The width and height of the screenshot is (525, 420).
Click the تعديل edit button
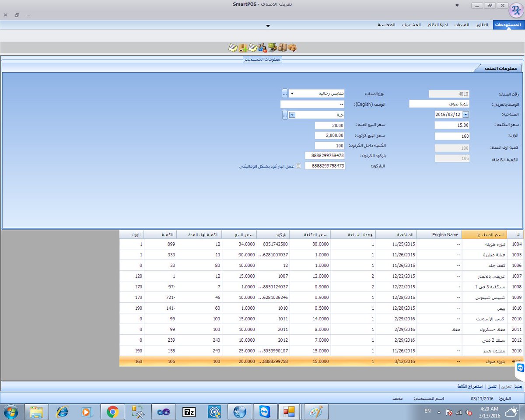tap(492, 387)
